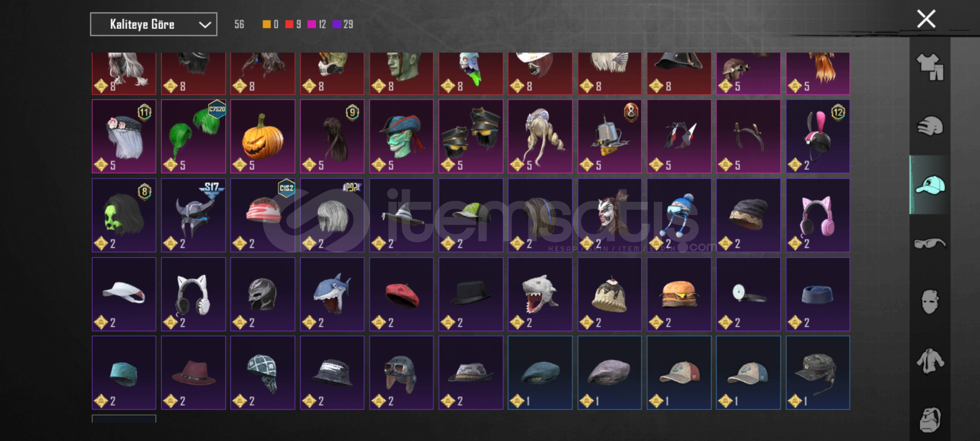This screenshot has height=441, width=980.
Task: Select the red beret item
Action: point(401,294)
